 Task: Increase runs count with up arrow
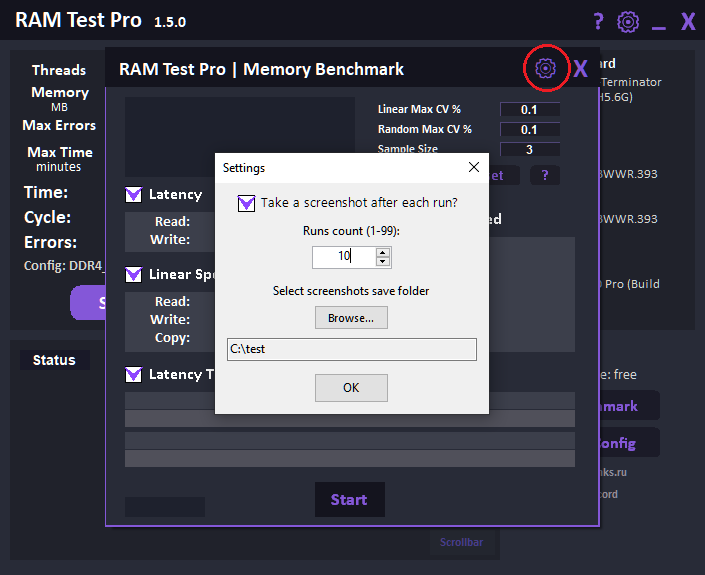[383, 251]
